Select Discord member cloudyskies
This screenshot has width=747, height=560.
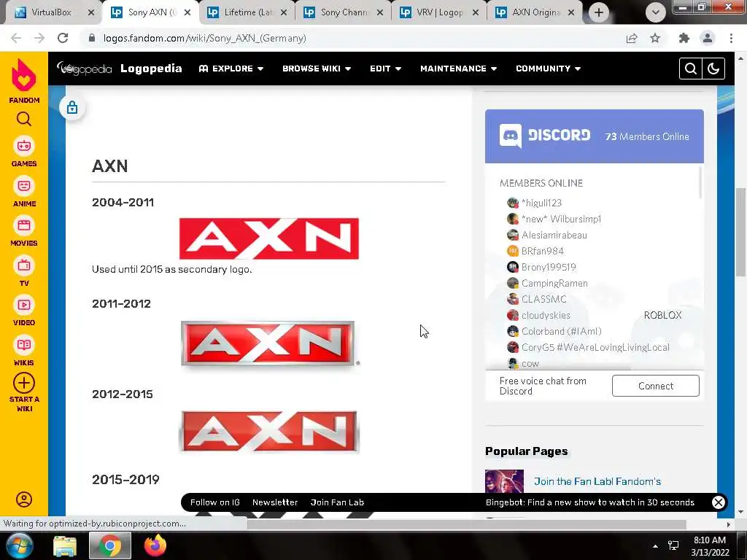click(538, 315)
